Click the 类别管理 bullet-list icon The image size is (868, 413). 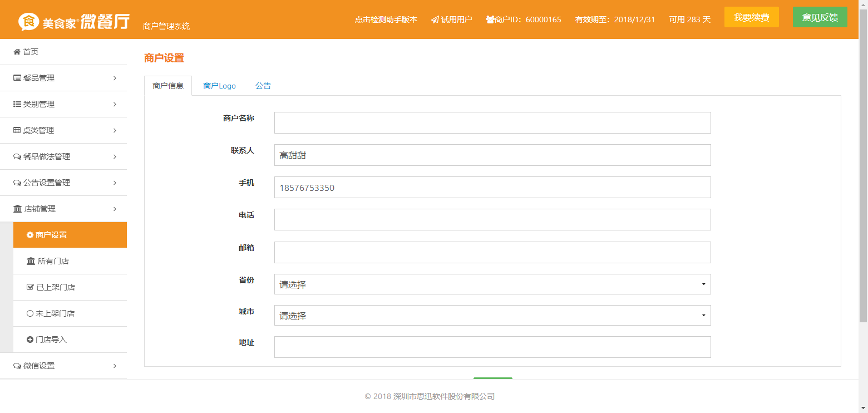tap(17, 104)
